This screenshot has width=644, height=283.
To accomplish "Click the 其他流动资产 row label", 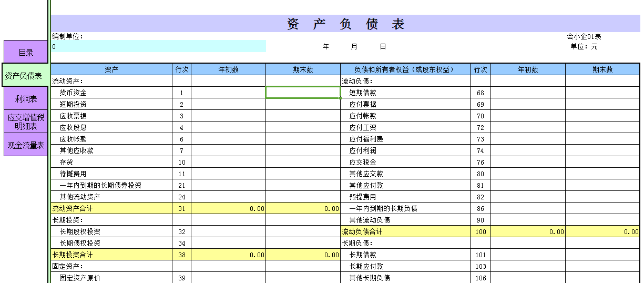I will pos(80,197).
